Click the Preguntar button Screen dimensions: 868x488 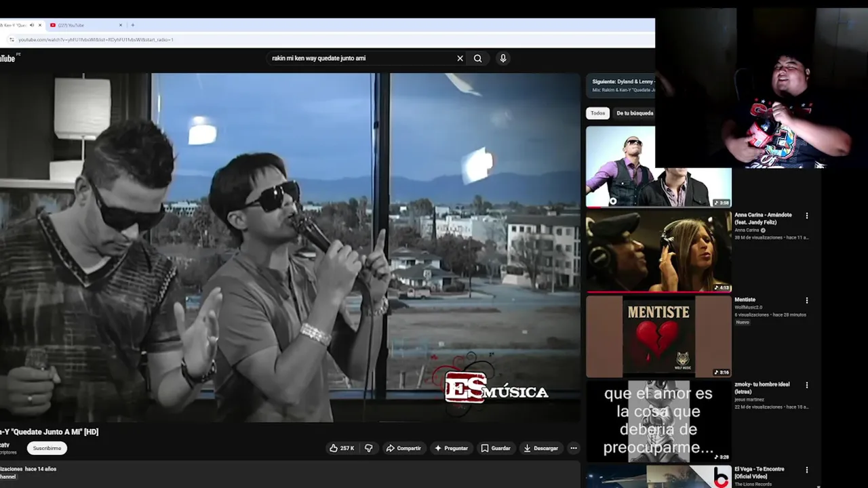pyautogui.click(x=451, y=448)
